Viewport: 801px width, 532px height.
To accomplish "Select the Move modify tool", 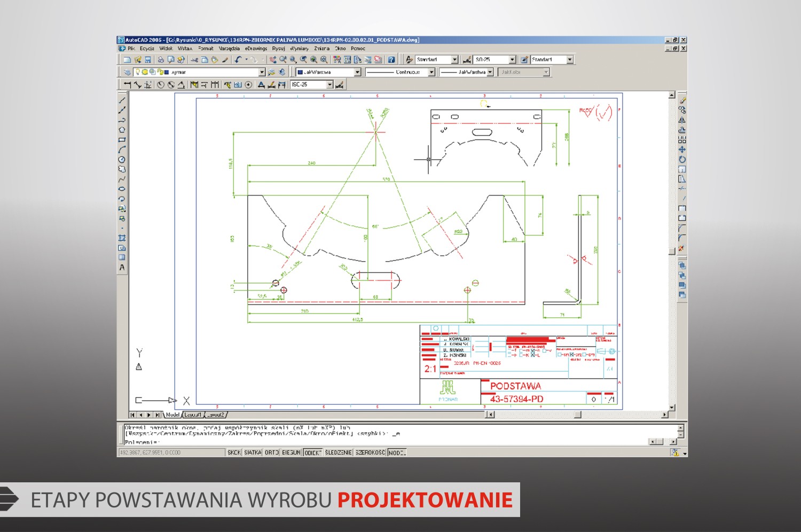I will 682,150.
